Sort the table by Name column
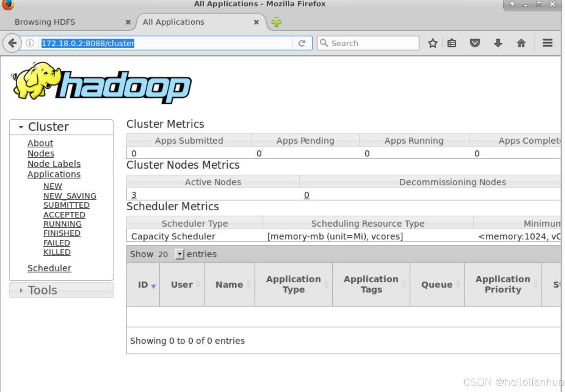The height and width of the screenshot is (392, 565). click(x=230, y=285)
